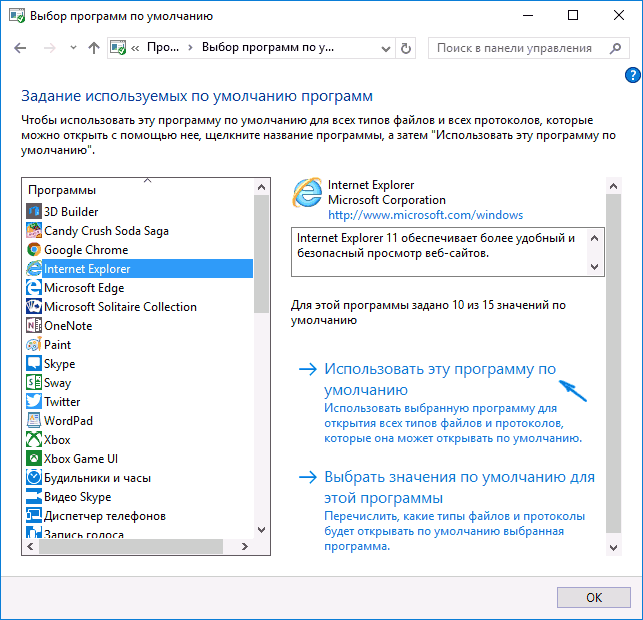Click the sort chevron above Программы column
The width and height of the screenshot is (643, 620).
148,180
